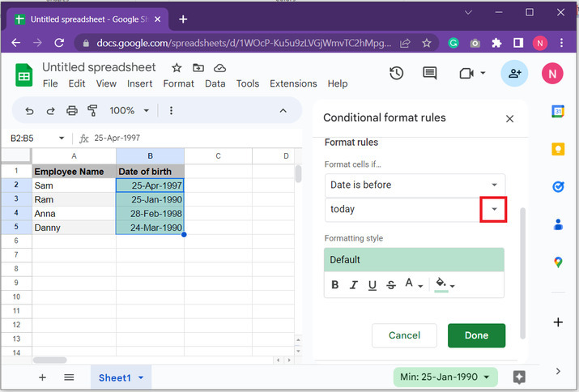Open the Date is before condition dropdown

pos(415,185)
